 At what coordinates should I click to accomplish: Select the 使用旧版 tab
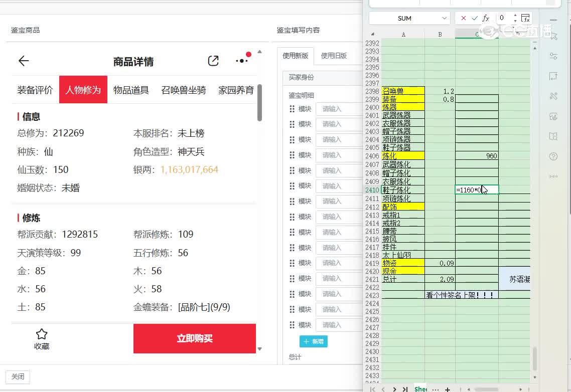pyautogui.click(x=334, y=56)
